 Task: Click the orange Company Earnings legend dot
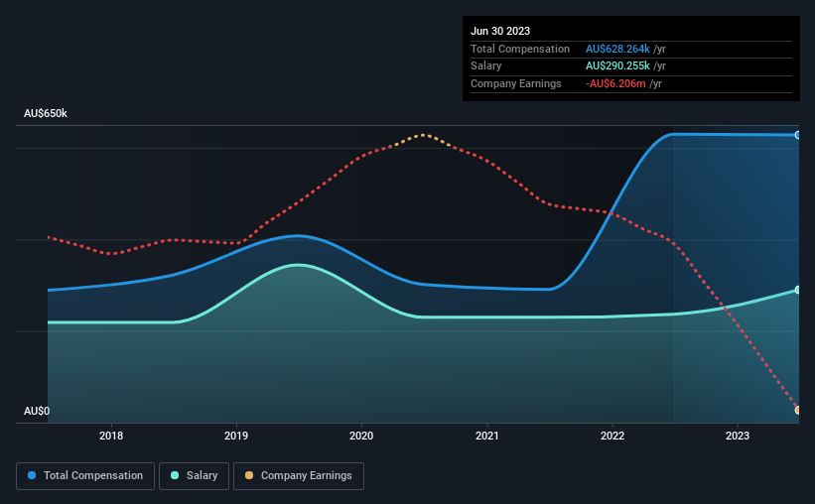[x=249, y=475]
